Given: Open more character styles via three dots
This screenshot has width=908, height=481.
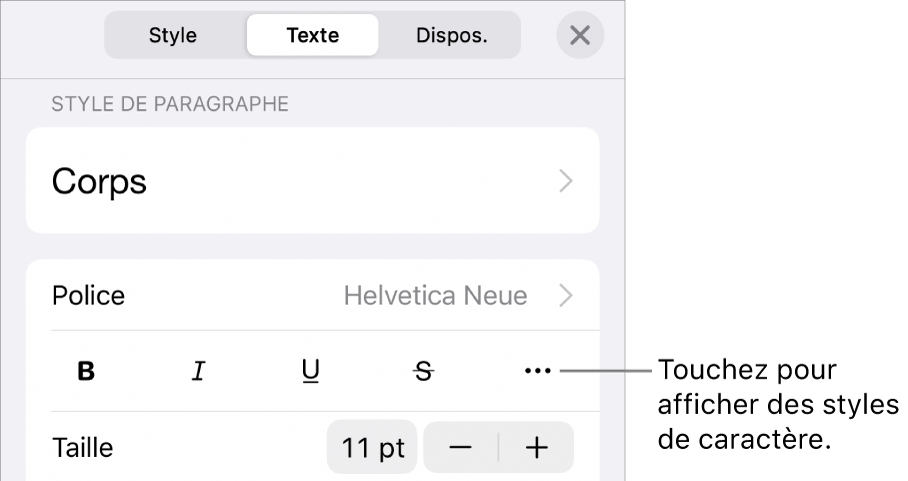Looking at the screenshot, I should (537, 372).
